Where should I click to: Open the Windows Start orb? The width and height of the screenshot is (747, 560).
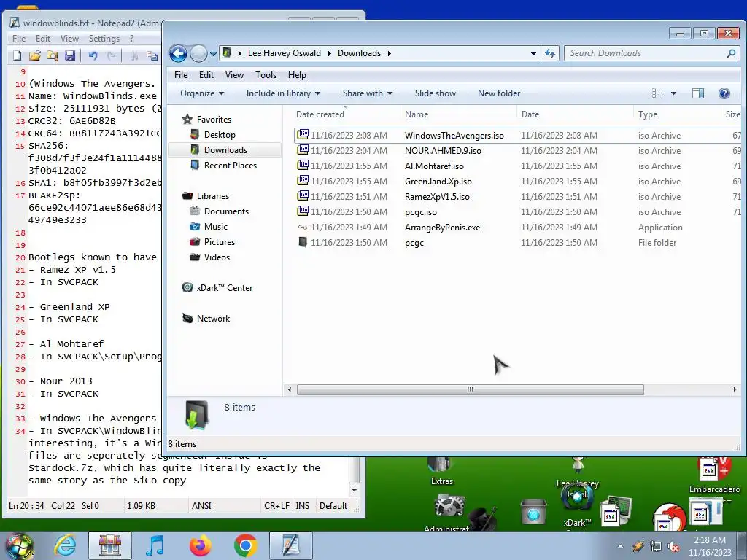tap(18, 545)
